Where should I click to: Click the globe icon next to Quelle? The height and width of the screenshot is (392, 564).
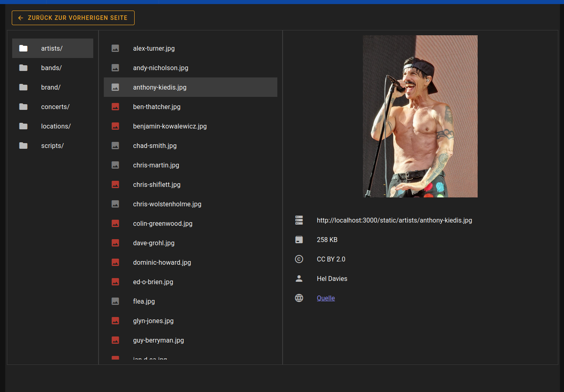[299, 298]
